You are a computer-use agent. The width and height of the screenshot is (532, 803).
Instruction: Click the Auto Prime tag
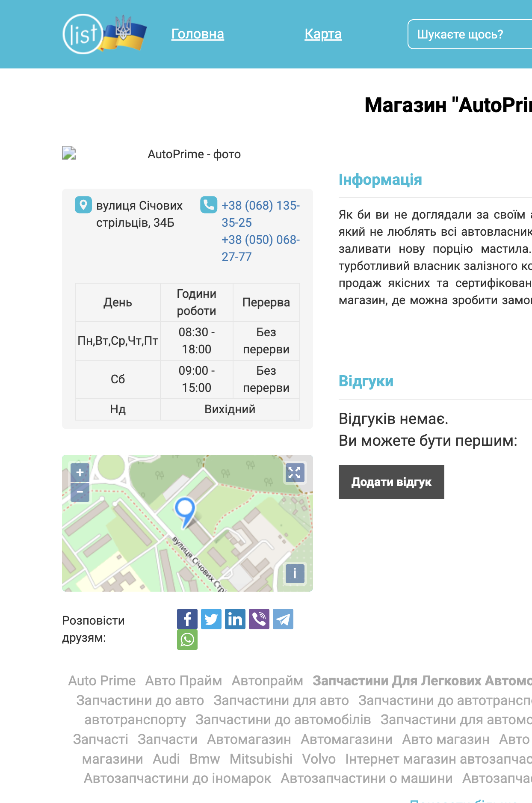(102, 681)
